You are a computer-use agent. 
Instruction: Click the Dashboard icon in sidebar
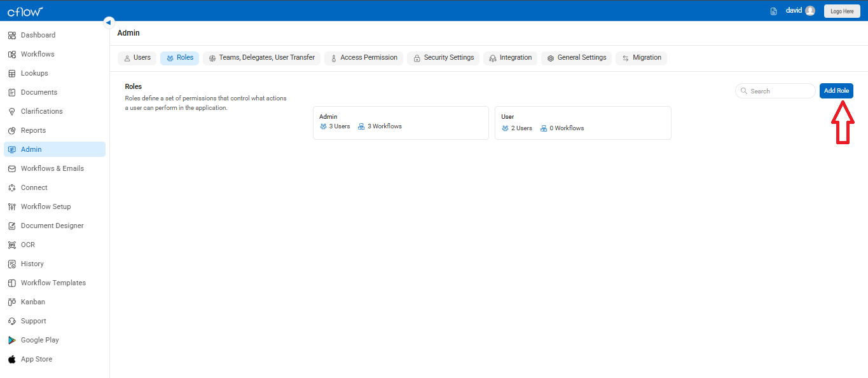click(12, 35)
